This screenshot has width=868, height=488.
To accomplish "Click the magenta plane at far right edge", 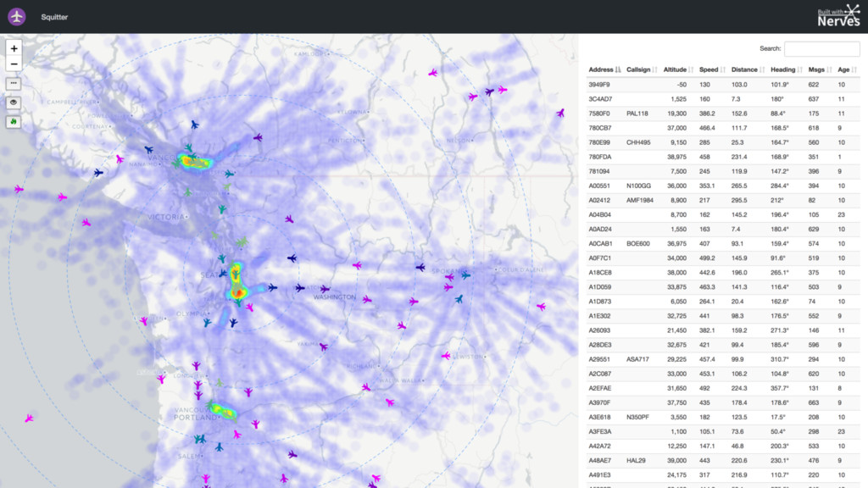I will click(x=542, y=307).
